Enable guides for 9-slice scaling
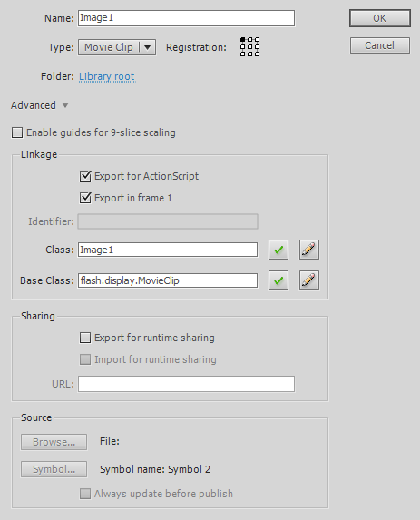The width and height of the screenshot is (420, 520). [x=17, y=132]
